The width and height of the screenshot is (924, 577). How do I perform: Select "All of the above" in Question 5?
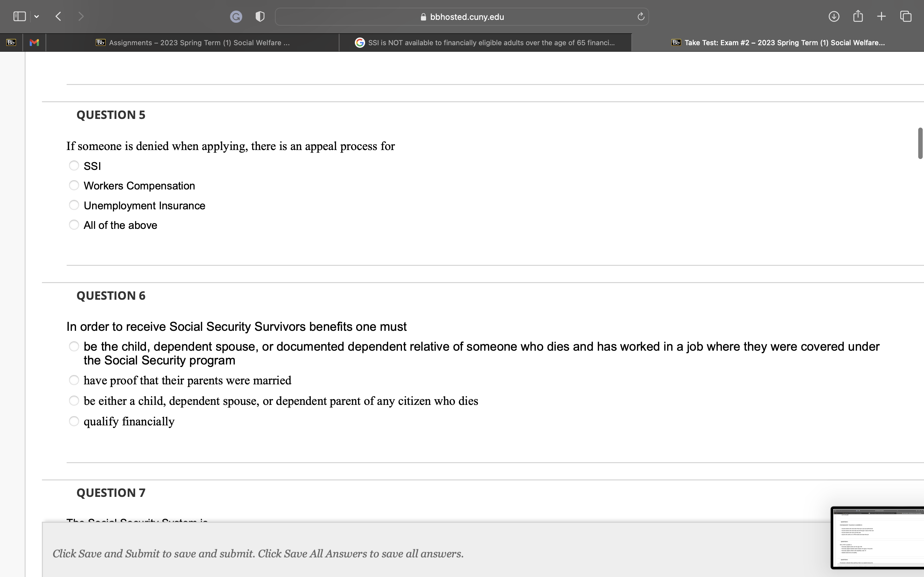(74, 225)
